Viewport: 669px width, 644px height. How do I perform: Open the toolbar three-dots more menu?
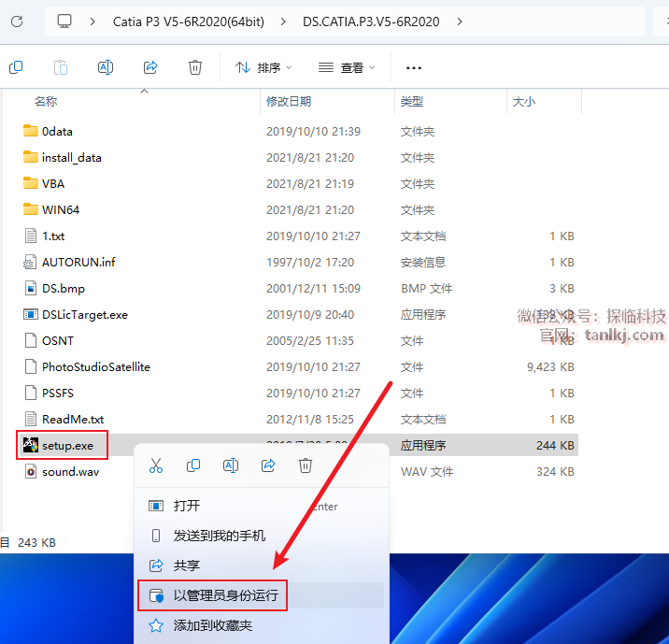coord(413,68)
